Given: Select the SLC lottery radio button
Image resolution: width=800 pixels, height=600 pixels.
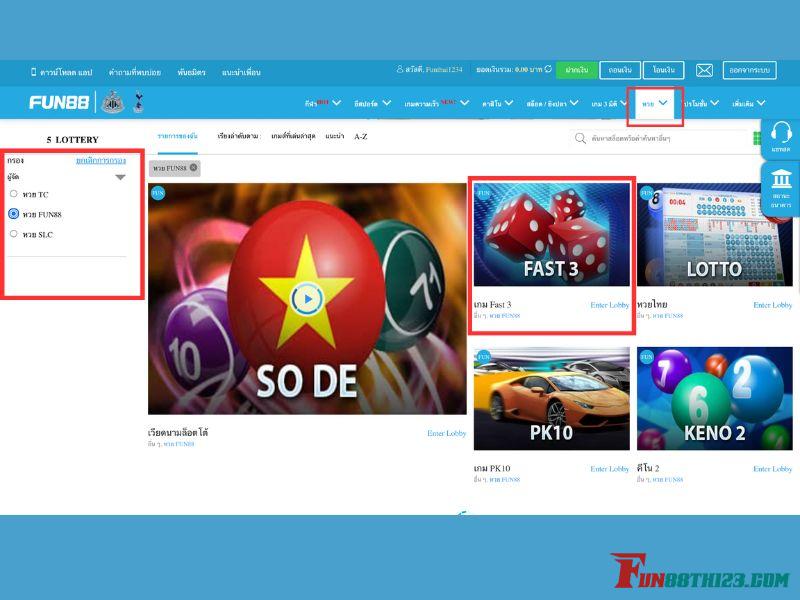Looking at the screenshot, I should tap(14, 234).
